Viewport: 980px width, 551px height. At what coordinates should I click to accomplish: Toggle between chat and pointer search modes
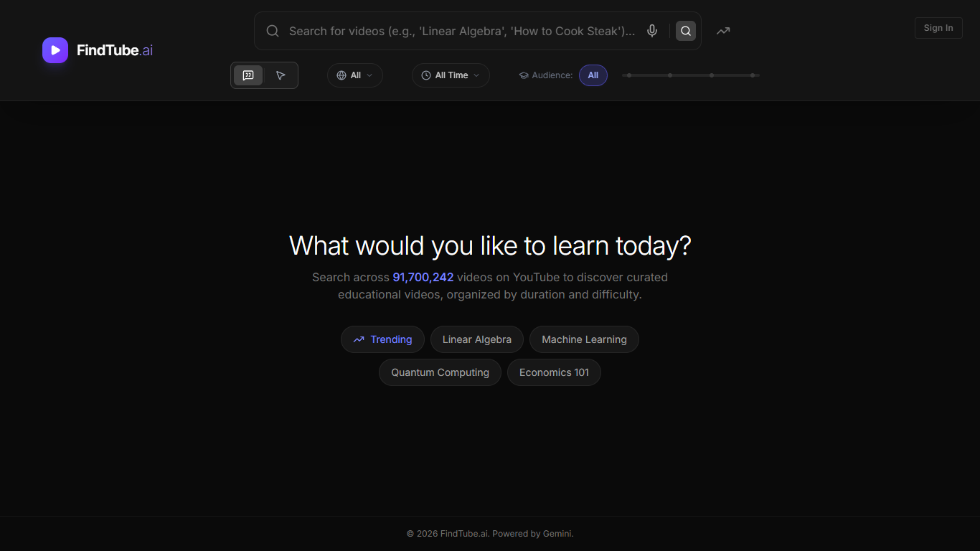coord(264,75)
